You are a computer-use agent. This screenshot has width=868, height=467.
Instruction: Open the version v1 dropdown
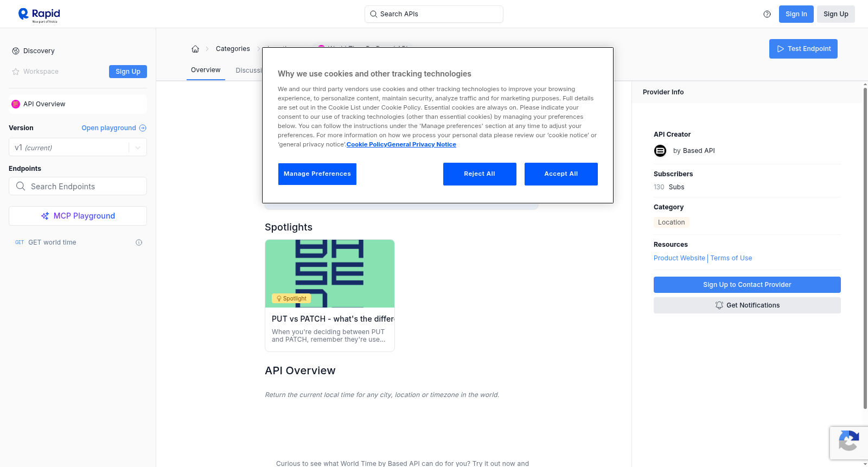tap(78, 148)
